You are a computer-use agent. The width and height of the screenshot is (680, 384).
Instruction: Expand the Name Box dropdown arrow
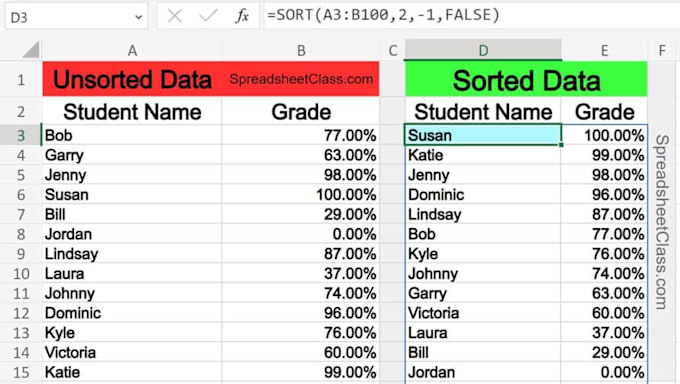tap(138, 17)
